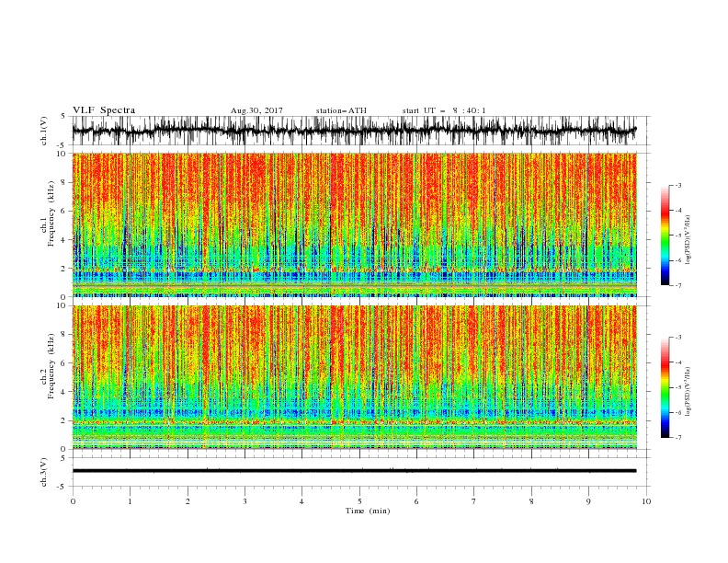Click the "ch.3(V)" axis label
Screen dimensions: 728x563
pos(44,472)
